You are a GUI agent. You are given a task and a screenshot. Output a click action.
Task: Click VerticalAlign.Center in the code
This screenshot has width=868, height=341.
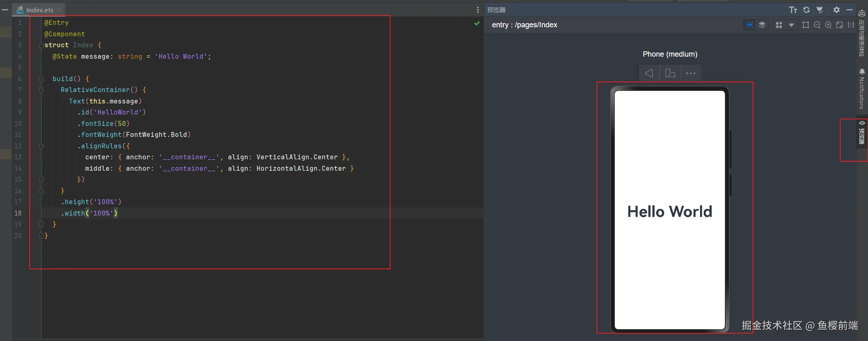click(297, 157)
